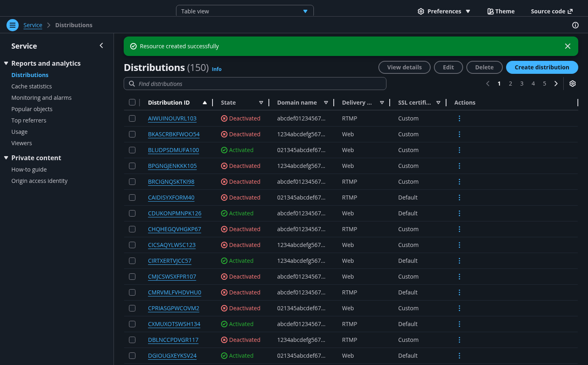Open the hamburger navigation menu icon
The image size is (588, 365).
tap(13, 25)
